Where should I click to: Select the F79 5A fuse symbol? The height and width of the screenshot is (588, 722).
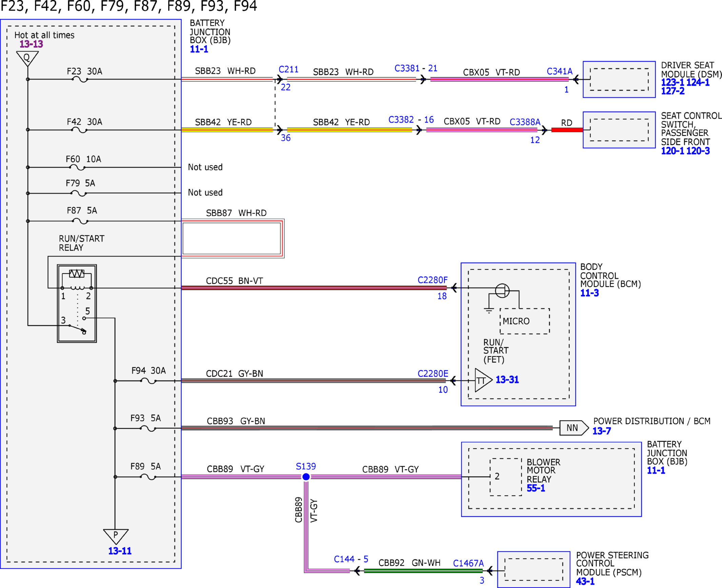click(x=79, y=193)
